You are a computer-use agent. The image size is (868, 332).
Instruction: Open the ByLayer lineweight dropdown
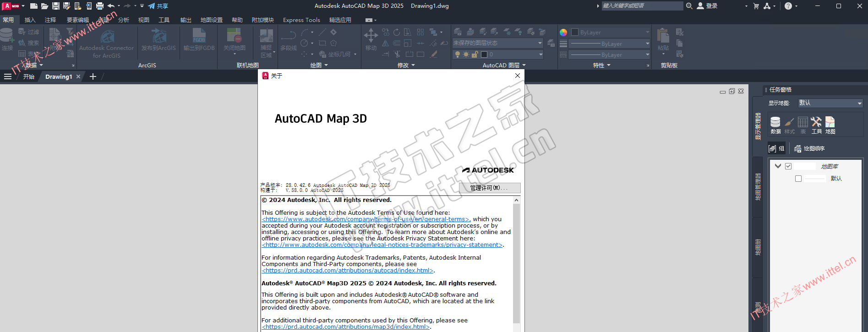[610, 44]
